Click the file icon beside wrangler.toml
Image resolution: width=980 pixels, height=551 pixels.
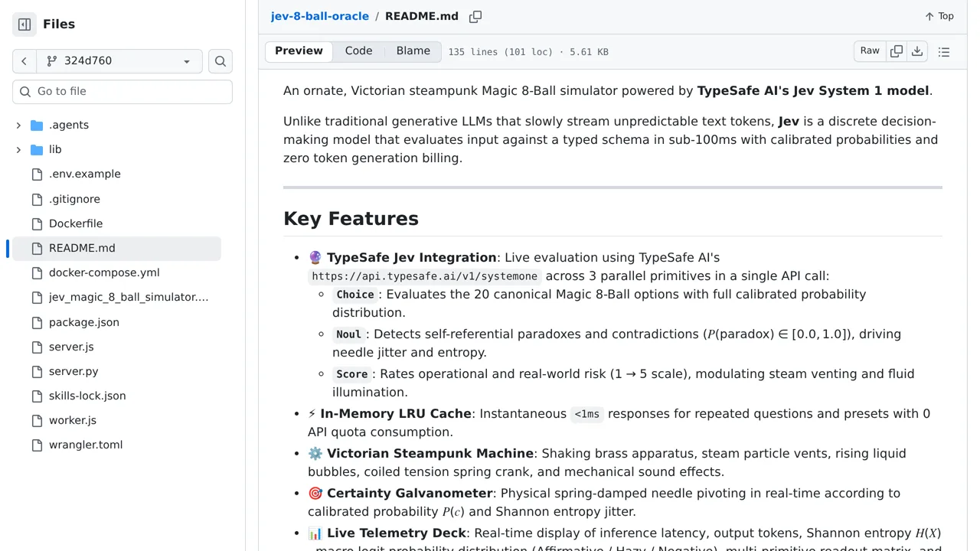[37, 445]
